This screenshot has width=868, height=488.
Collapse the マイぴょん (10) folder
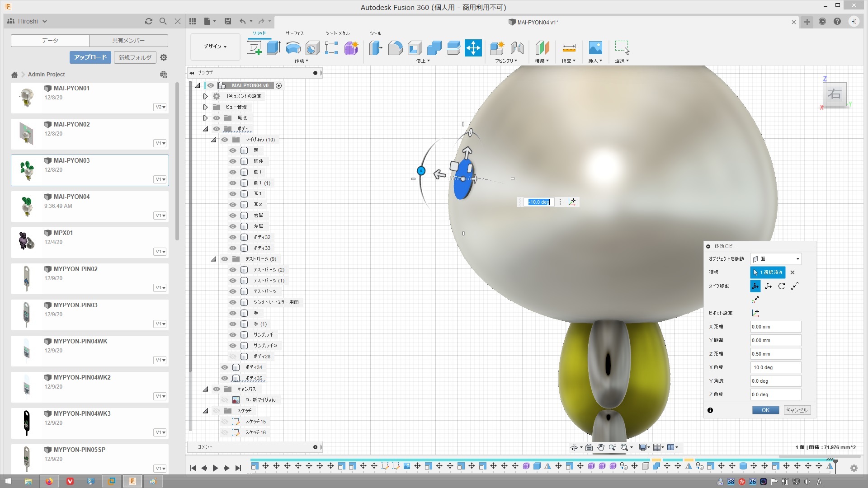pyautogui.click(x=213, y=140)
